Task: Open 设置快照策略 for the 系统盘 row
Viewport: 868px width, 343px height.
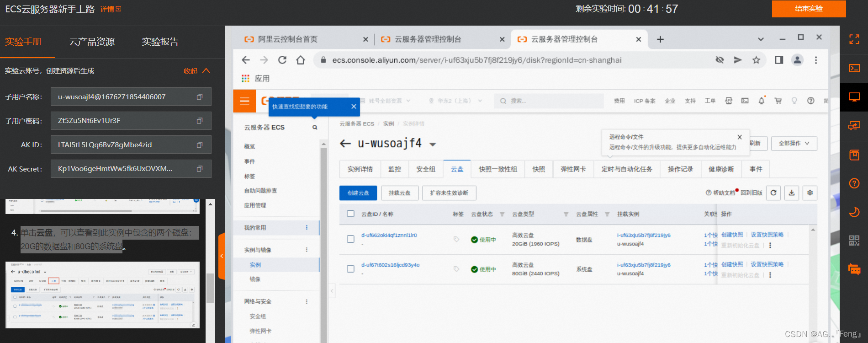Action: tap(767, 264)
